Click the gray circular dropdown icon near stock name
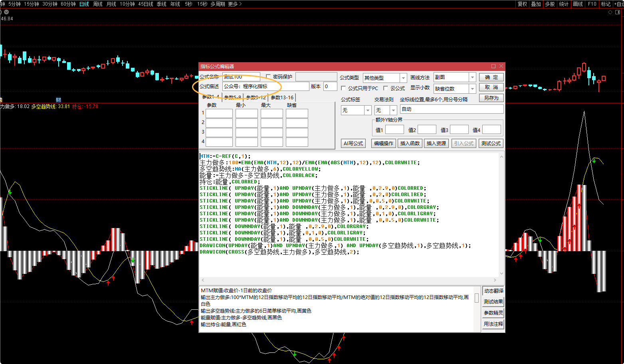Viewport: 624px width, 364px height. point(6,12)
